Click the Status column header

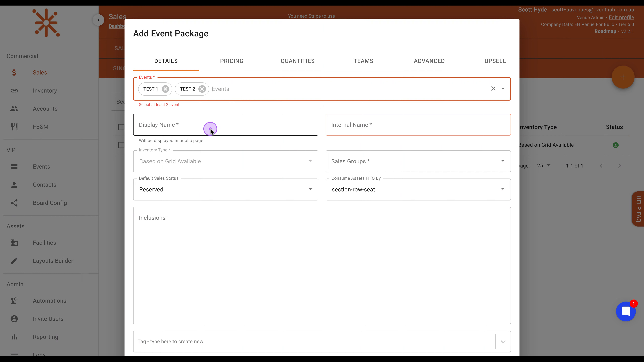614,127
